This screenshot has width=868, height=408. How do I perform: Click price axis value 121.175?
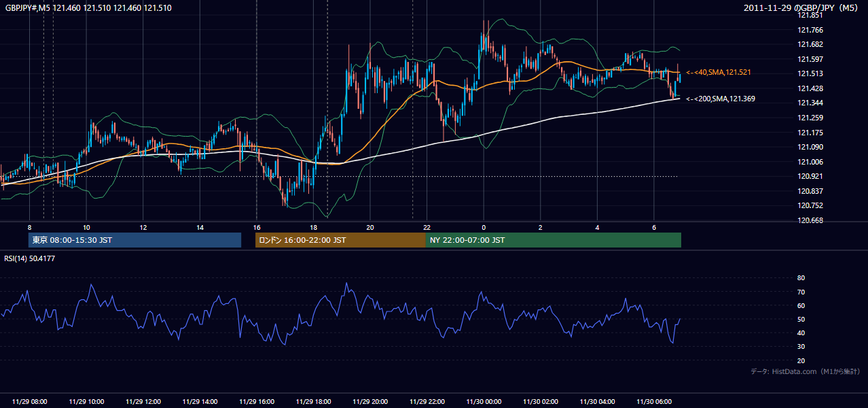click(810, 133)
